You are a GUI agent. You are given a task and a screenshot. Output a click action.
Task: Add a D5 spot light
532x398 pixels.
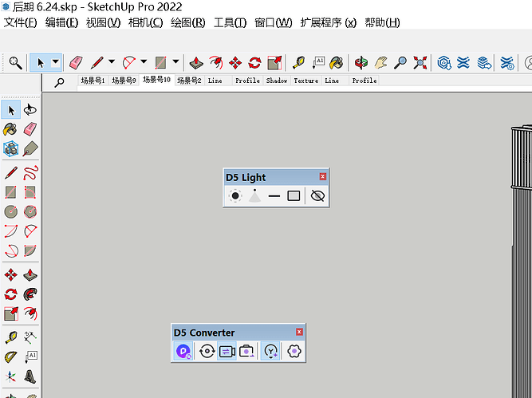(254, 195)
